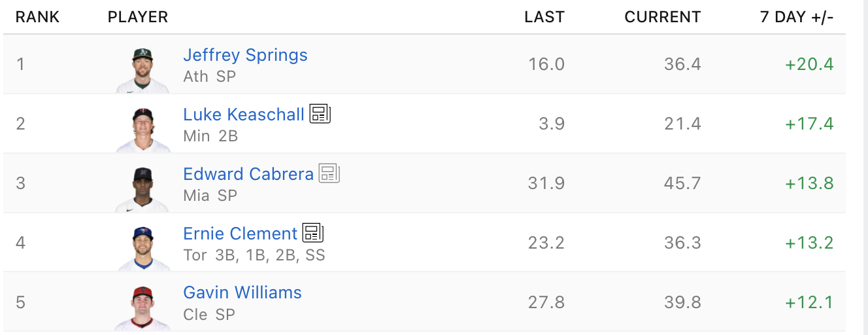The image size is (868, 335).
Task: Sort by the RANK column header
Action: click(37, 17)
